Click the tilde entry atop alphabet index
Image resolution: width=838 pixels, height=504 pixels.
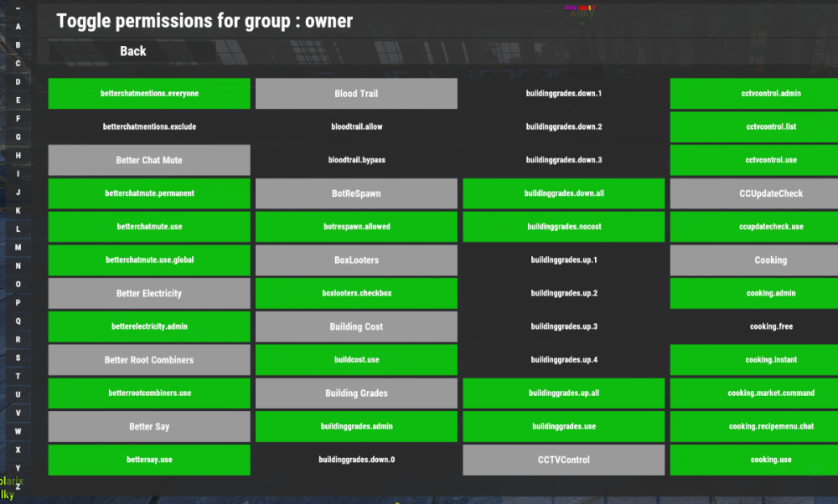coord(18,8)
